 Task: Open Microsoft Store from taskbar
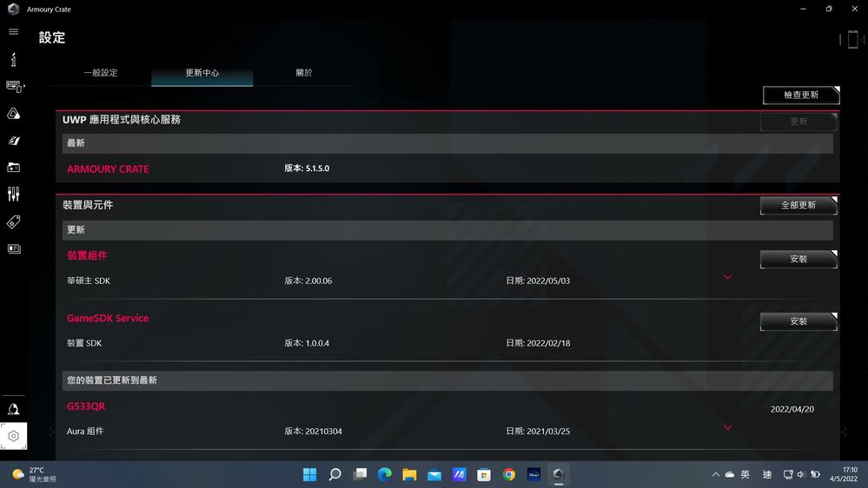click(x=484, y=475)
